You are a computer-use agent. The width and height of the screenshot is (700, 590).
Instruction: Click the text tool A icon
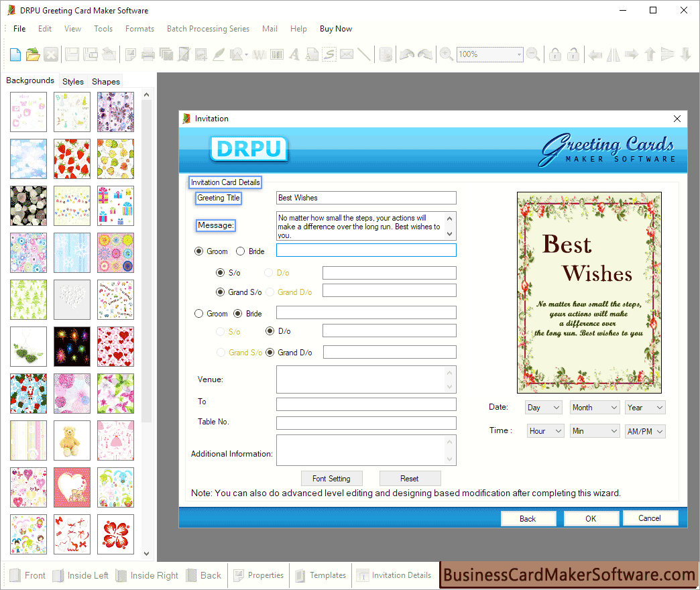pos(294,54)
